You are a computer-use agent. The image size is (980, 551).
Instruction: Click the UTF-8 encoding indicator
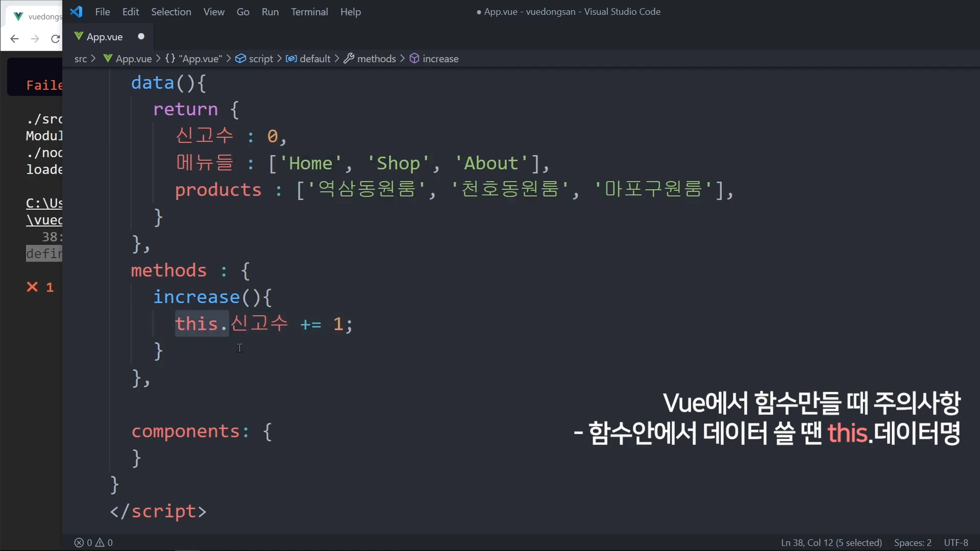click(955, 542)
